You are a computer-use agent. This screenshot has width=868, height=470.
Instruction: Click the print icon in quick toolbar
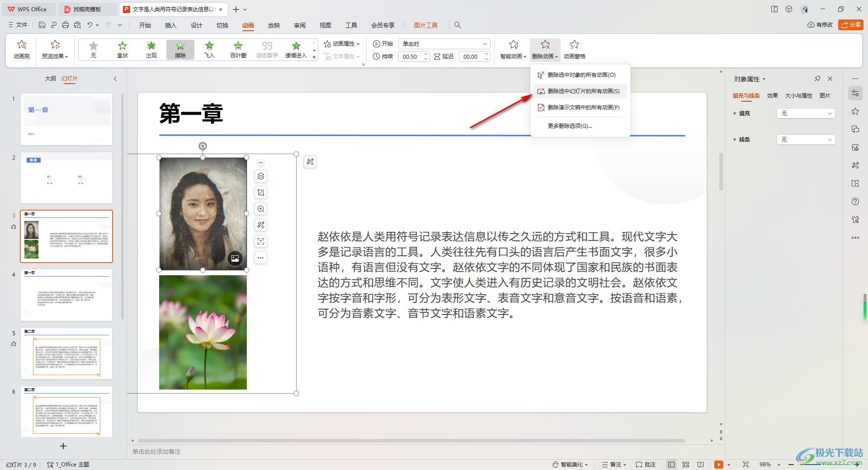point(66,25)
